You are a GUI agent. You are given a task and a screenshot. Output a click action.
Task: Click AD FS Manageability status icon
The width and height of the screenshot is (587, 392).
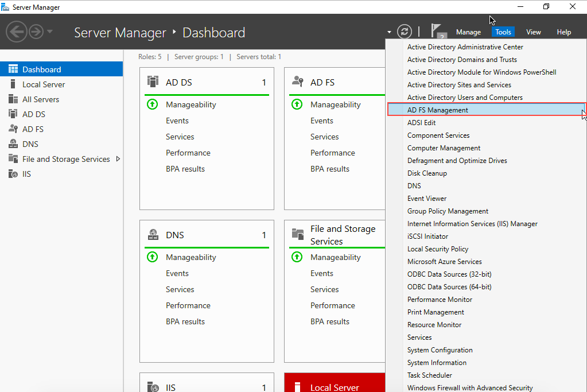tap(297, 104)
